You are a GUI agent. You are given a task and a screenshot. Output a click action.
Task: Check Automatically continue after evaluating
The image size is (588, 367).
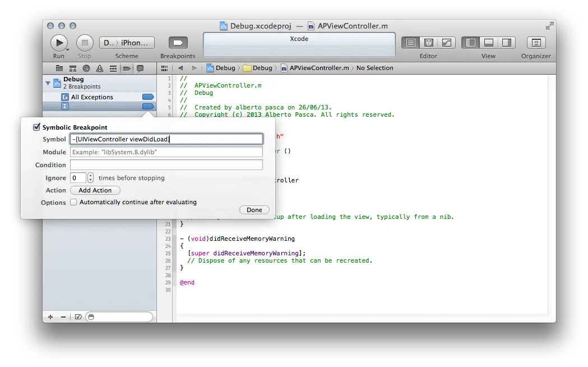coord(73,202)
